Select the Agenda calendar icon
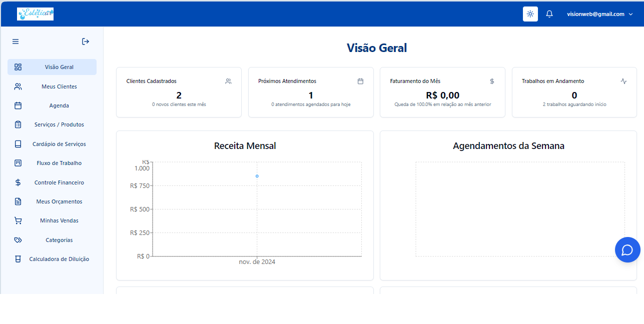 pyautogui.click(x=18, y=105)
